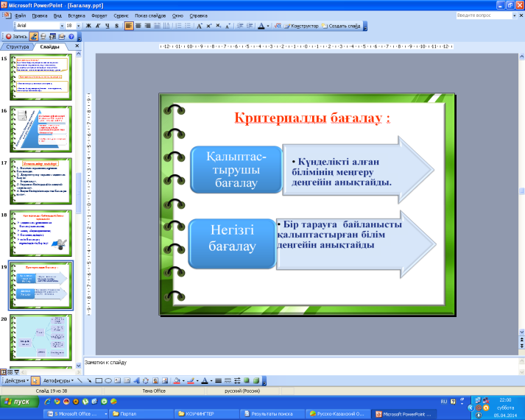Select the Arrow drawing tool
The width and height of the screenshot is (525, 420).
(x=89, y=380)
